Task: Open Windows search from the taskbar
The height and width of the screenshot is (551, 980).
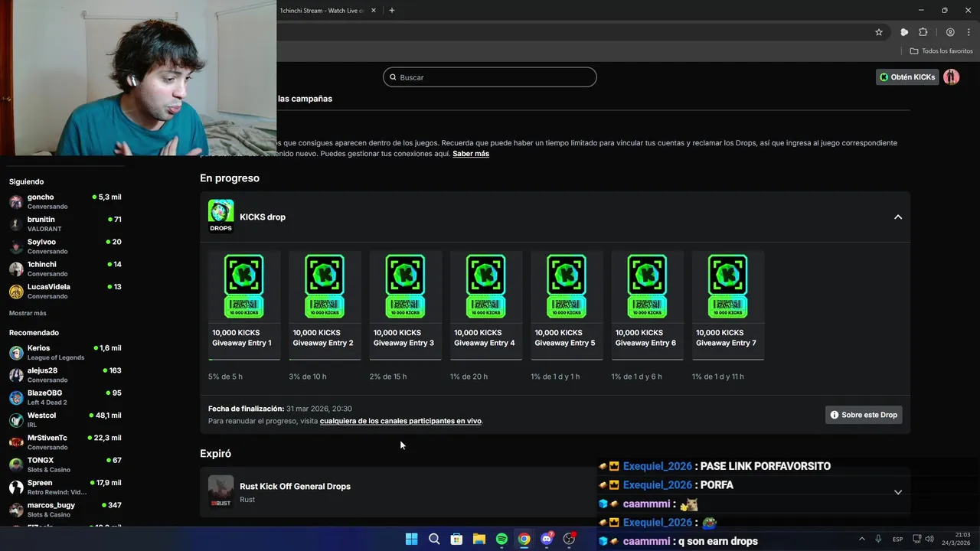Action: tap(434, 539)
